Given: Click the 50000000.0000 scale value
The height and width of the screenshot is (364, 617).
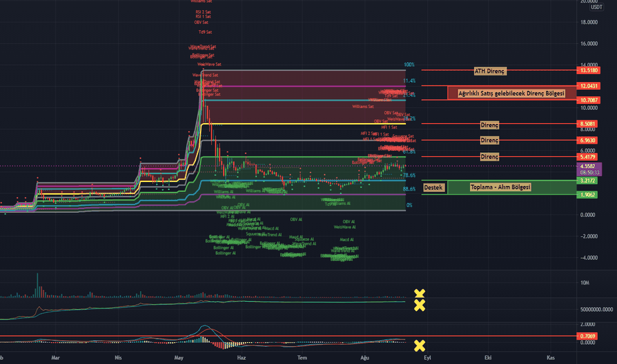Looking at the screenshot, I should click(x=596, y=310).
